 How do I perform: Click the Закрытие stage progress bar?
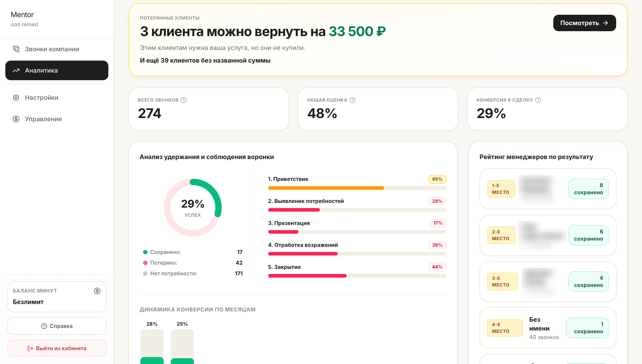(x=357, y=276)
